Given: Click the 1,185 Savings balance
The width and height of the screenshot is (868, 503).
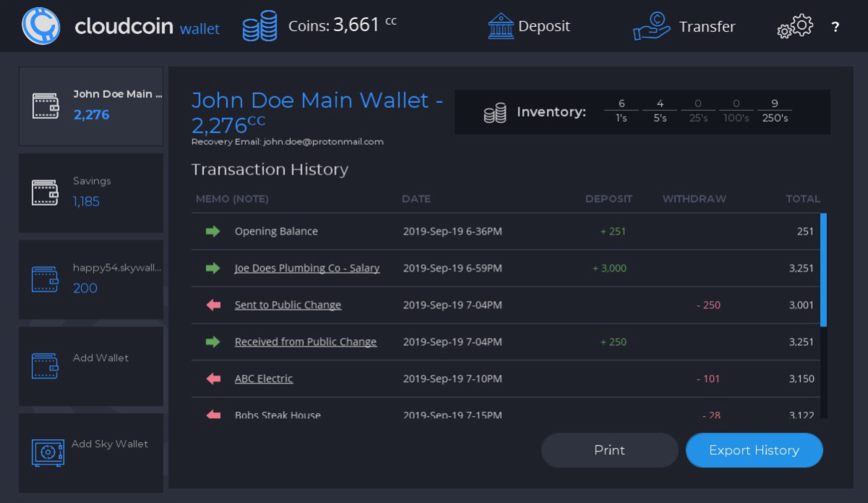Looking at the screenshot, I should [86, 202].
